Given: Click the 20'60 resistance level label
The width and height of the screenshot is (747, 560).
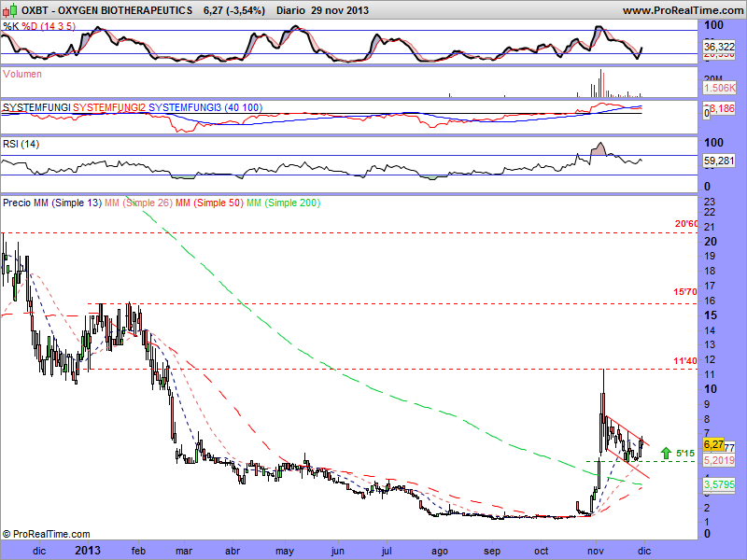Looking at the screenshot, I should pyautogui.click(x=686, y=224).
